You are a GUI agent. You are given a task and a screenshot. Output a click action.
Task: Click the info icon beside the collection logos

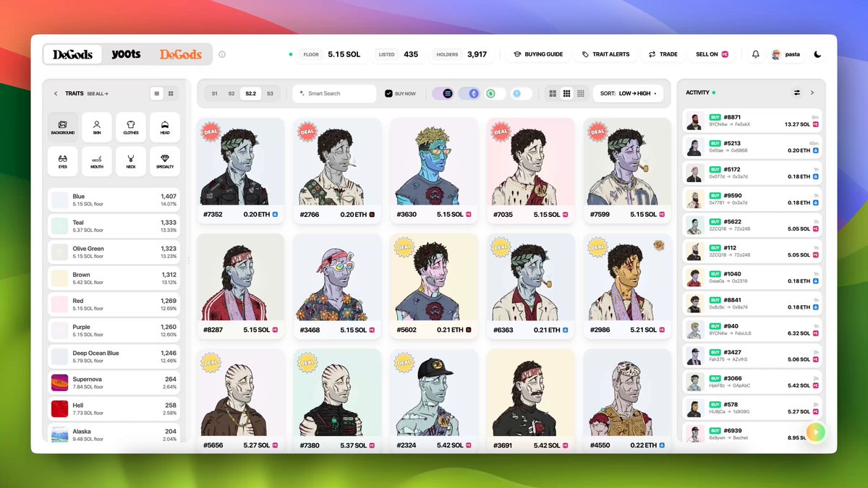coord(222,54)
